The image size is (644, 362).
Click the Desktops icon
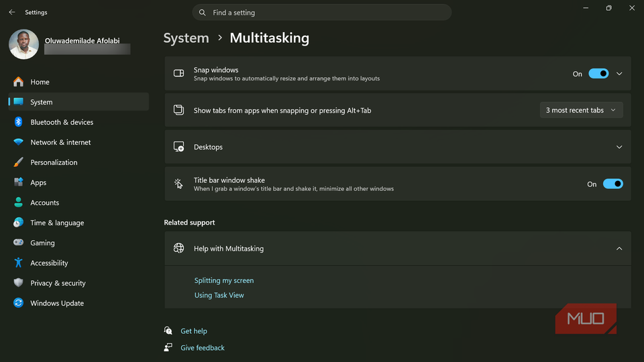pyautogui.click(x=178, y=147)
